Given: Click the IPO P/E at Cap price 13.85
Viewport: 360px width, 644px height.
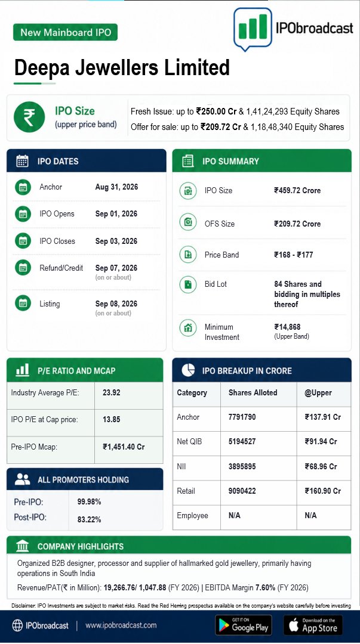Looking at the screenshot, I should pos(112,419).
